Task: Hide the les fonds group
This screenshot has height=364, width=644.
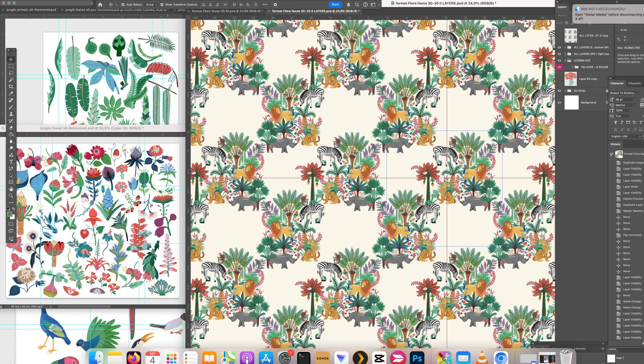Action: coord(559,91)
